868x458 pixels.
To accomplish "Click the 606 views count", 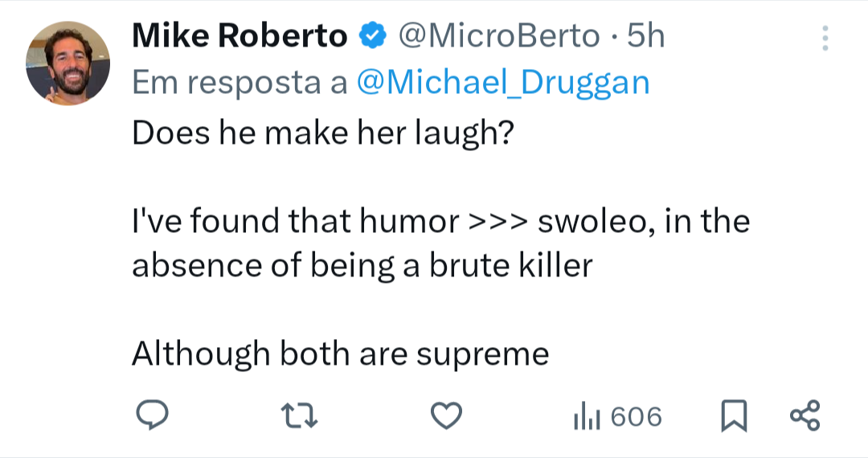I will (637, 416).
